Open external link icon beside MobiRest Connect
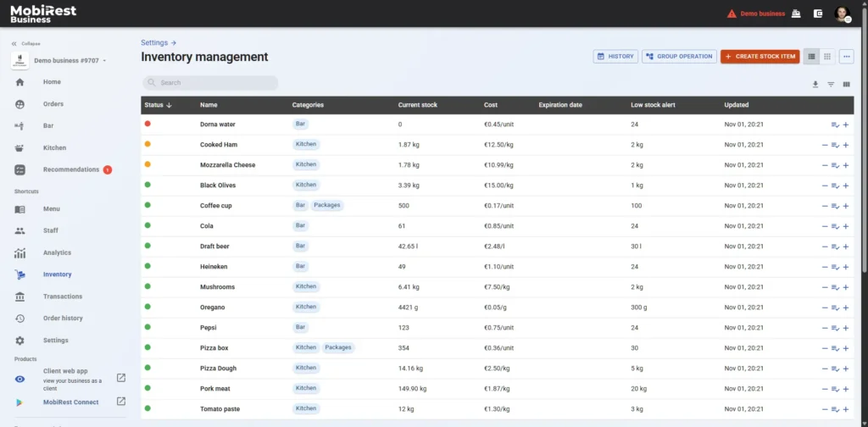This screenshot has width=868, height=427. pyautogui.click(x=120, y=402)
